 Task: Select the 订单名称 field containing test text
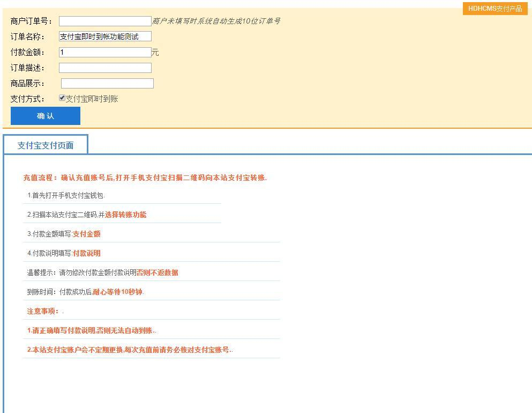point(104,36)
